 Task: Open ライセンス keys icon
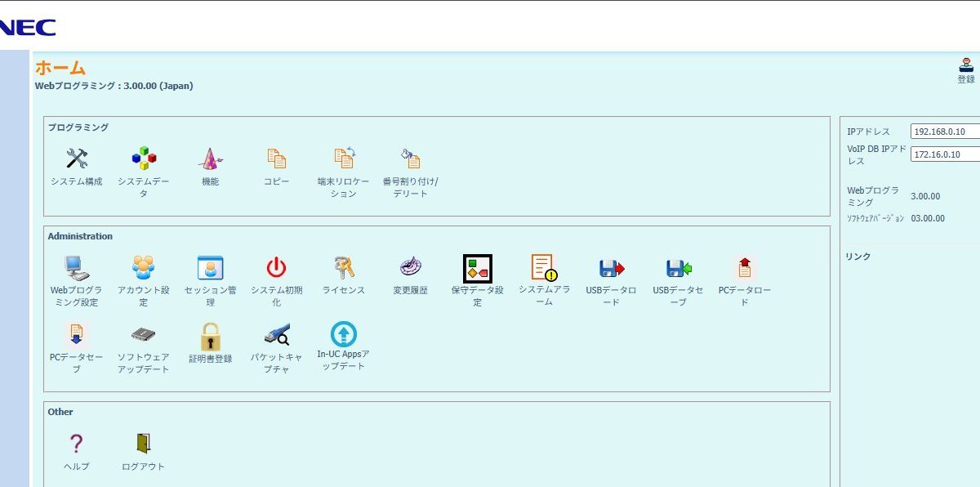(344, 267)
